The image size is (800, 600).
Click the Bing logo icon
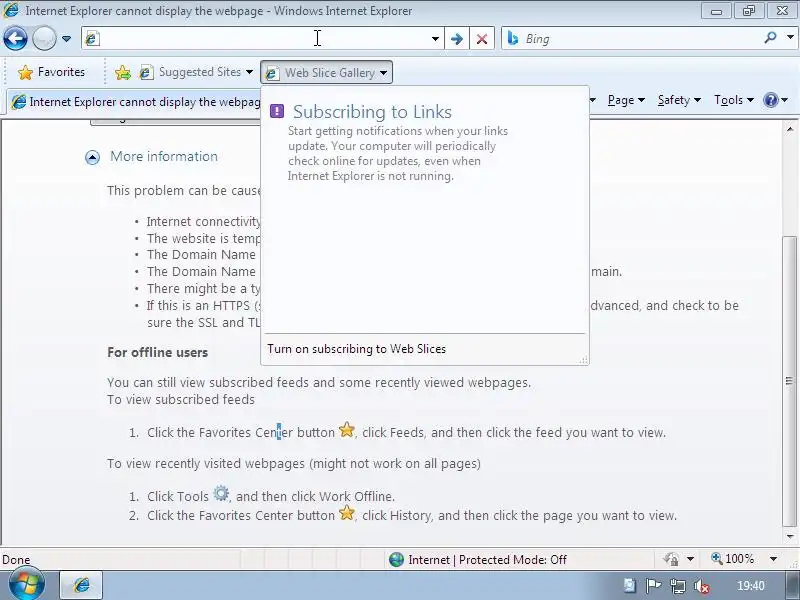[x=513, y=38]
